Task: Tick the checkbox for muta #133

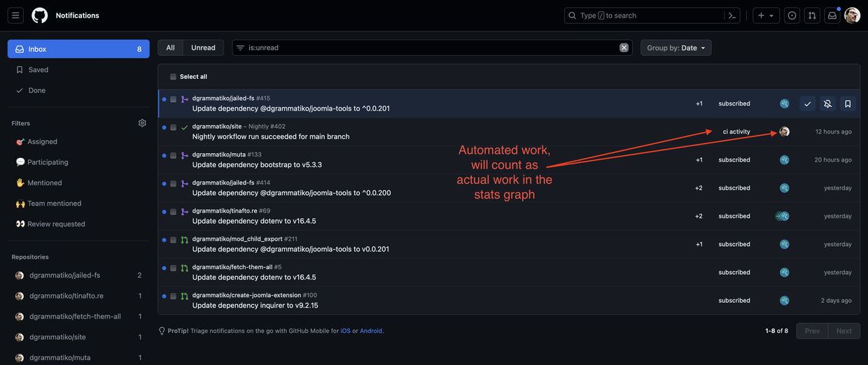Action: tap(173, 156)
